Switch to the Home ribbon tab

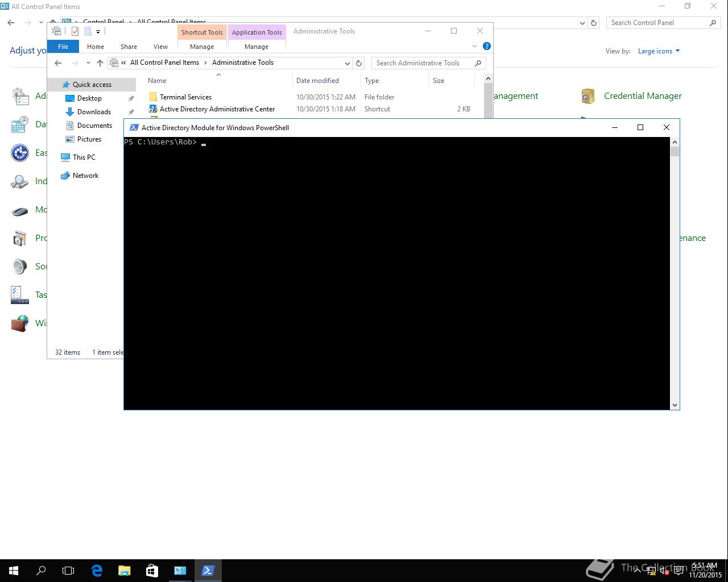(x=95, y=47)
